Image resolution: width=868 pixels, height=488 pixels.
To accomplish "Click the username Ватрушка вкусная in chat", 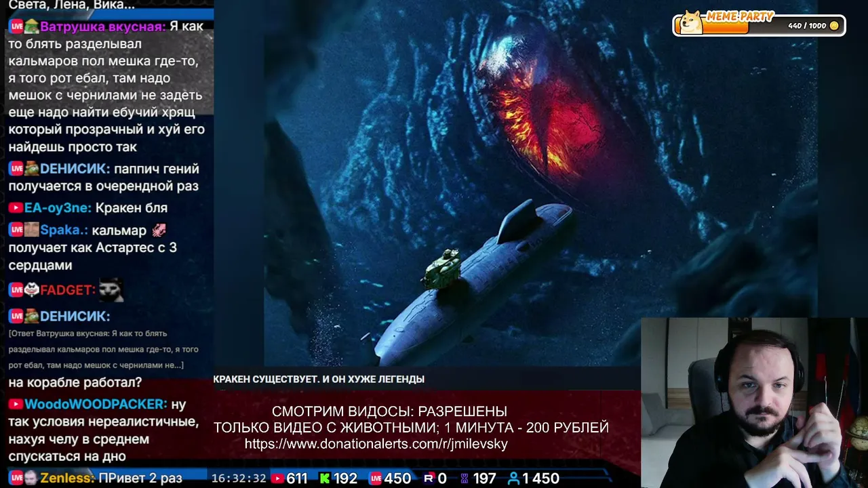I will tap(103, 27).
